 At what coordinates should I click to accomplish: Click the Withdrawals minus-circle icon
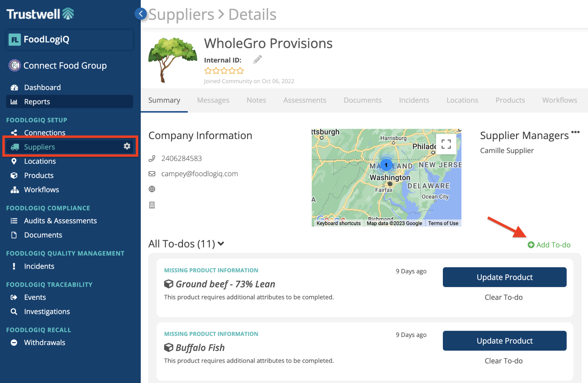14,343
